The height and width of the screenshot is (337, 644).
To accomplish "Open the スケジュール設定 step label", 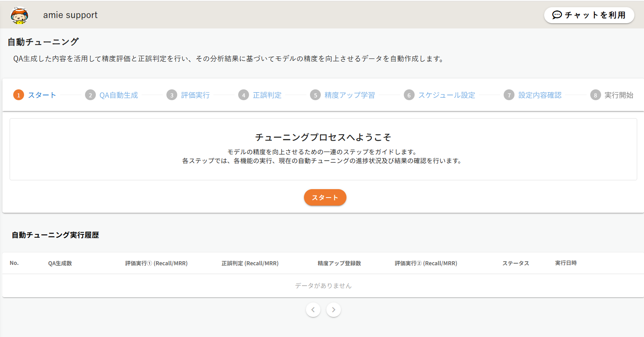I will click(447, 95).
